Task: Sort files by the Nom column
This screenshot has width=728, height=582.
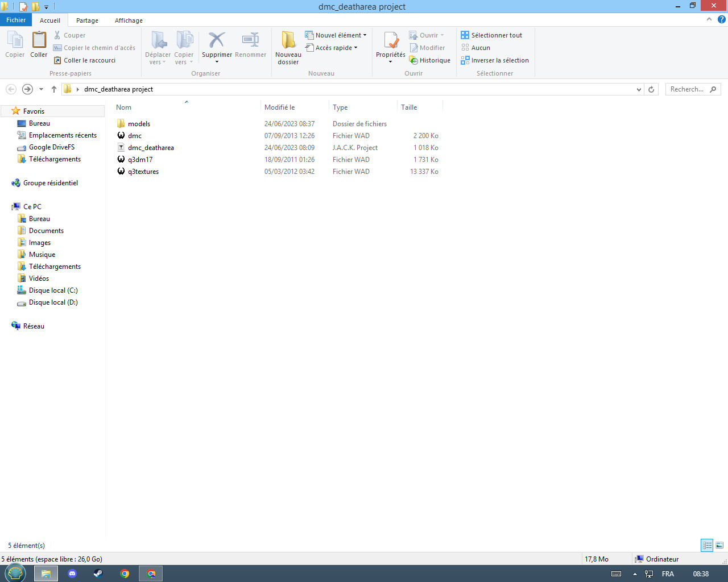Action: click(x=186, y=107)
